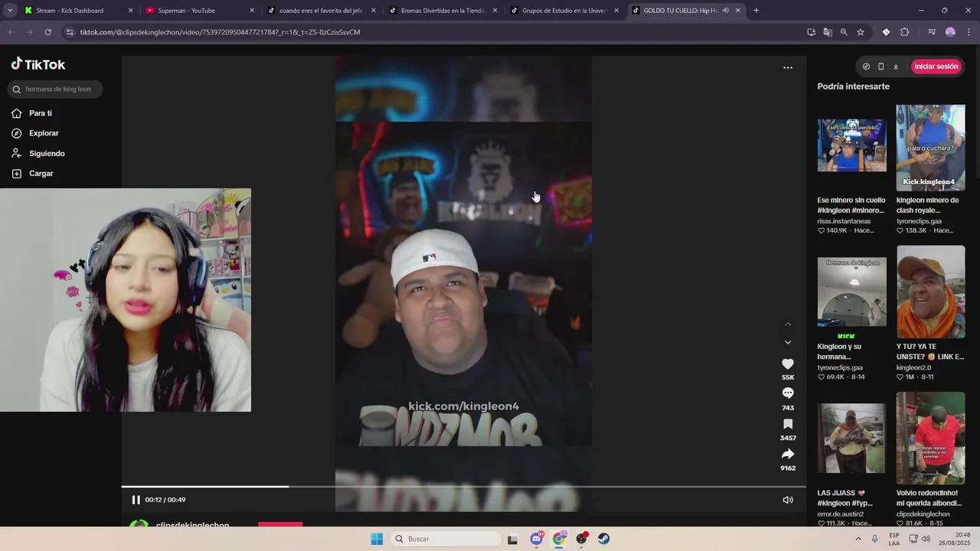Click the error.de.austin2 author link
The height and width of the screenshot is (551, 980).
pyautogui.click(x=840, y=514)
